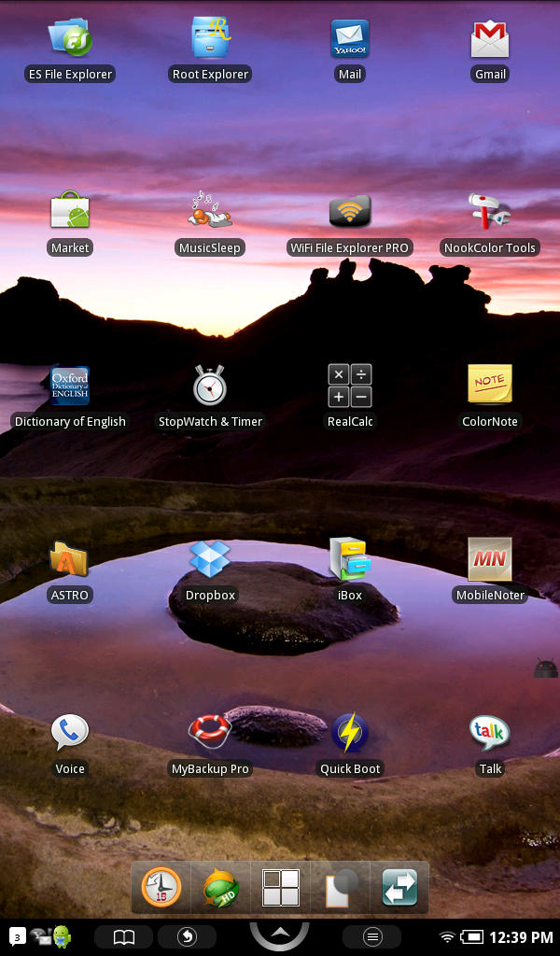The image size is (560, 956).
Task: Tap the center up-arrow Nook button
Action: tap(280, 934)
